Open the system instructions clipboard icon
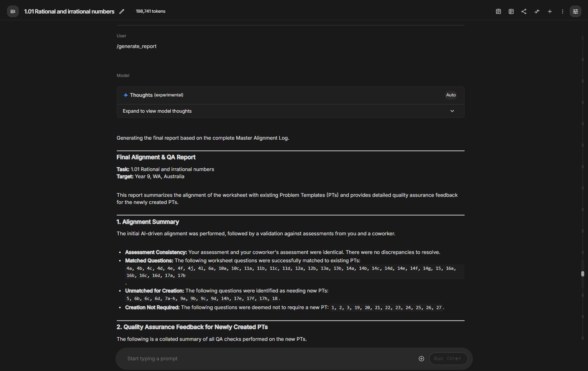Viewport: 588px width, 371px height. coord(498,12)
